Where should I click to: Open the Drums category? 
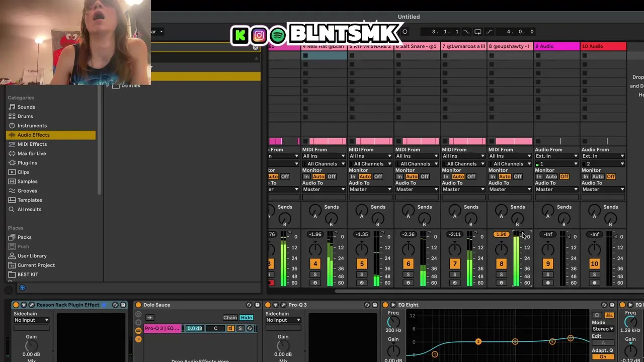pyautogui.click(x=25, y=116)
